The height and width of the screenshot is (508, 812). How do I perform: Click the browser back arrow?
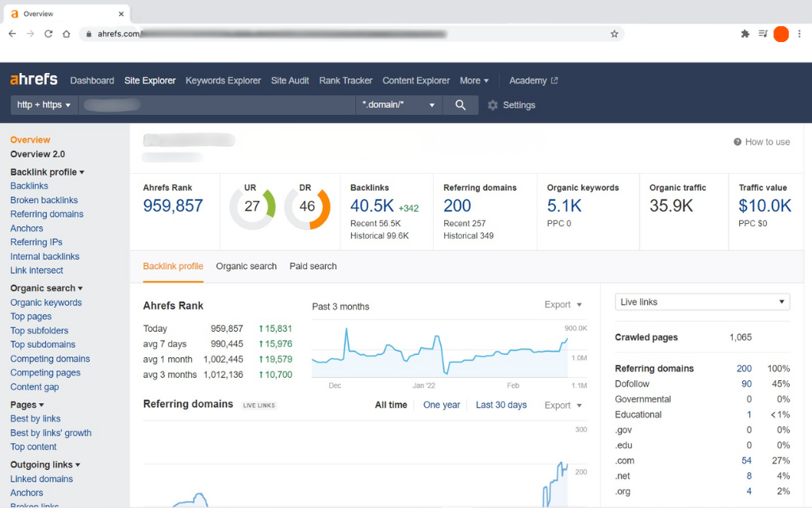12,34
